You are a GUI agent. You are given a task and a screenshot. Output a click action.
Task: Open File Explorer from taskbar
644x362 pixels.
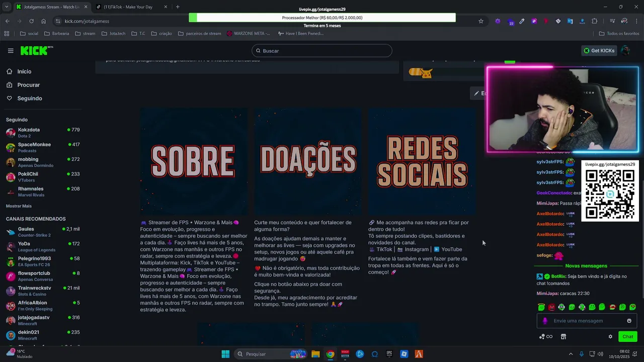click(315, 354)
